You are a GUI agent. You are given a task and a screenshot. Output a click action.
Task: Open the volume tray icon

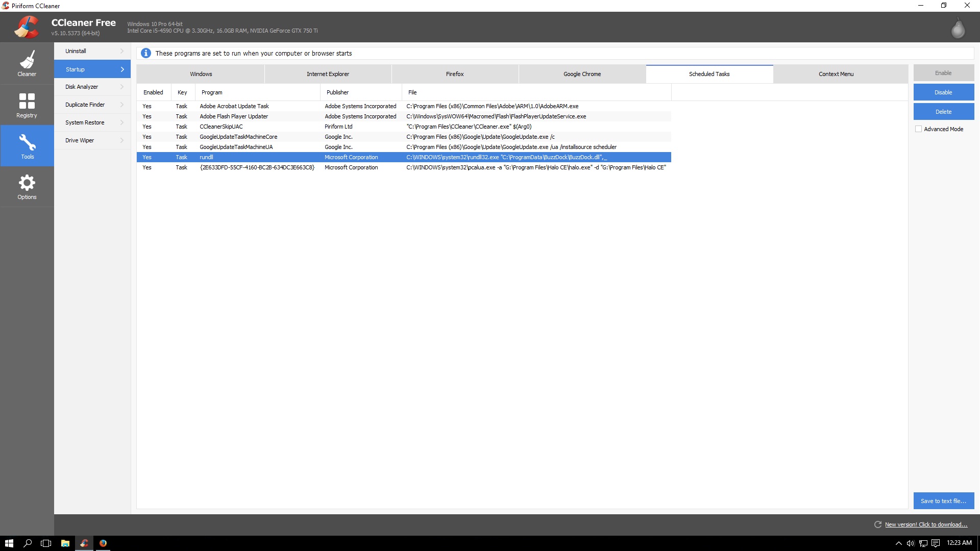pyautogui.click(x=911, y=543)
